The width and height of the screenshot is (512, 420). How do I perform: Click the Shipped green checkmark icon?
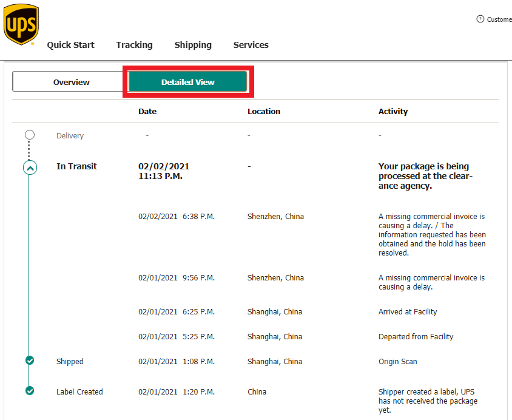(30, 361)
